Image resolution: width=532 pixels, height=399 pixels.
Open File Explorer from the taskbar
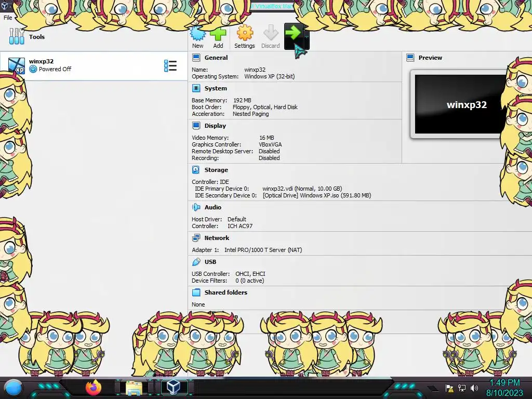click(x=134, y=388)
